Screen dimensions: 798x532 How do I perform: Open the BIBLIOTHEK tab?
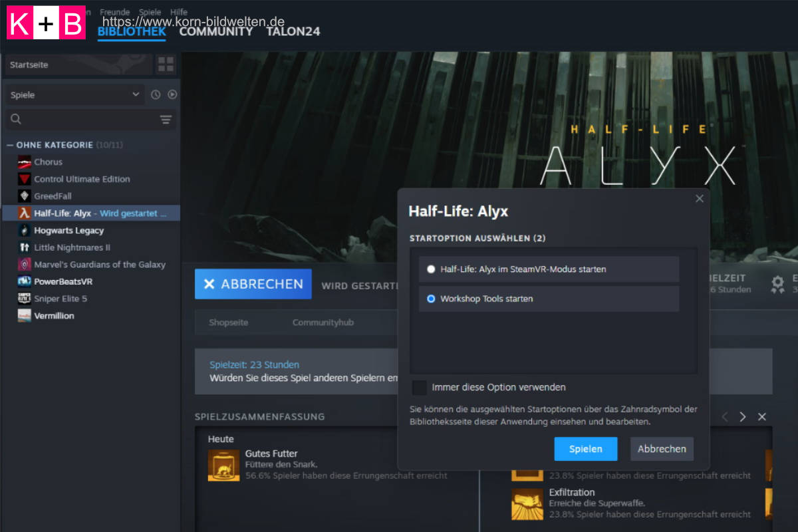pyautogui.click(x=132, y=31)
